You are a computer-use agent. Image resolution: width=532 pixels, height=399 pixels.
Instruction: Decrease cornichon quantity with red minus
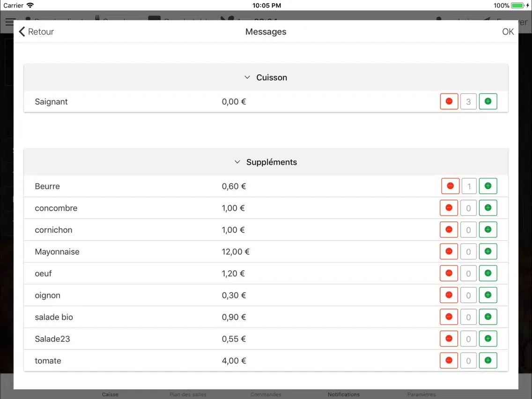449,229
